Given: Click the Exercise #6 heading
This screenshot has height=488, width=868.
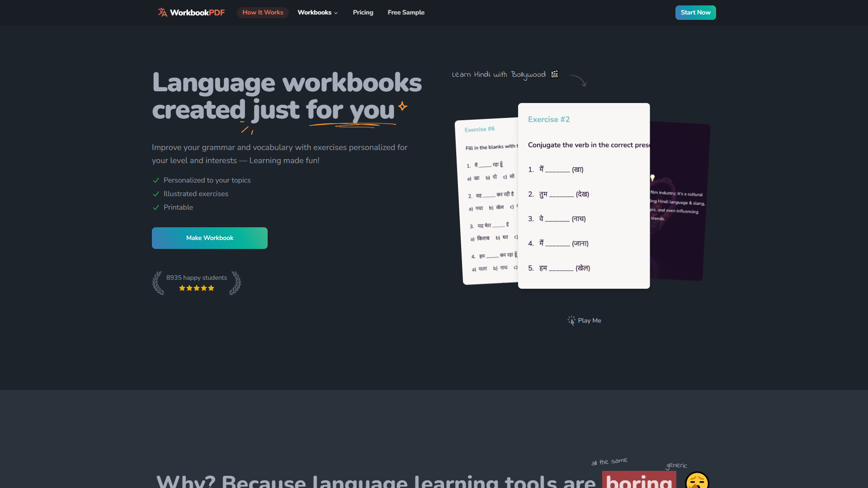Looking at the screenshot, I should click(x=480, y=129).
